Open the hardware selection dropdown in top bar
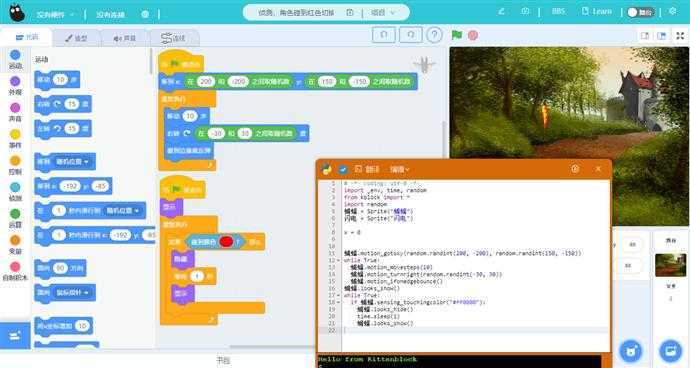 point(55,15)
